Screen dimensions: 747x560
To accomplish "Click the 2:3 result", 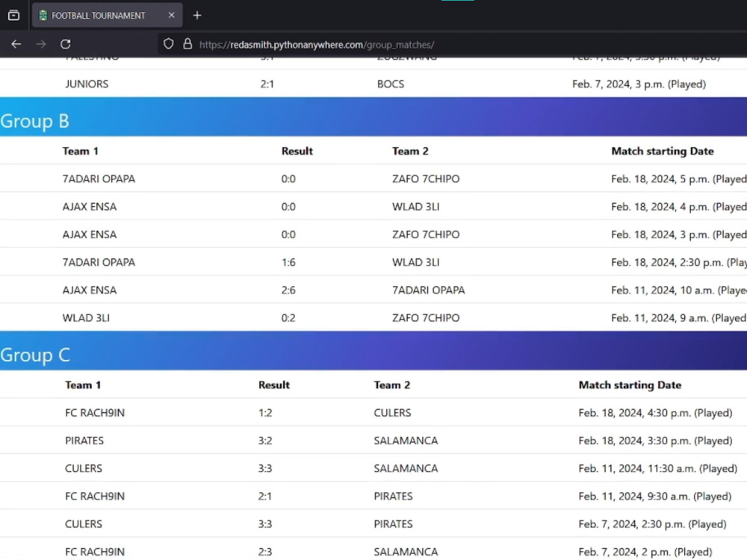I will pyautogui.click(x=265, y=552).
